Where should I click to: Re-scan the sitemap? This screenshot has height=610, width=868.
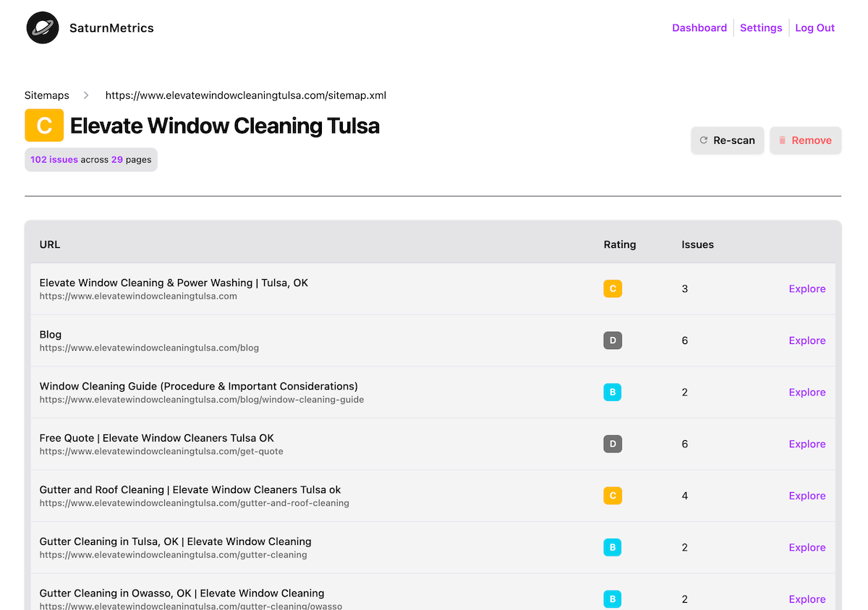coord(728,140)
